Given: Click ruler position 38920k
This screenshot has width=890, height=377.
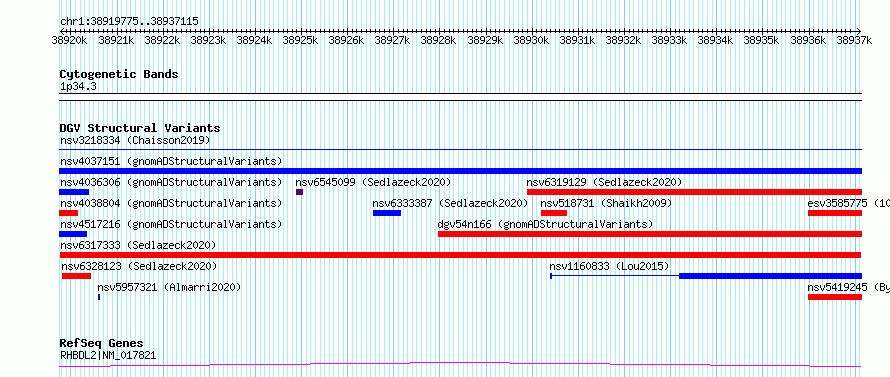Looking at the screenshot, I should tap(69, 40).
